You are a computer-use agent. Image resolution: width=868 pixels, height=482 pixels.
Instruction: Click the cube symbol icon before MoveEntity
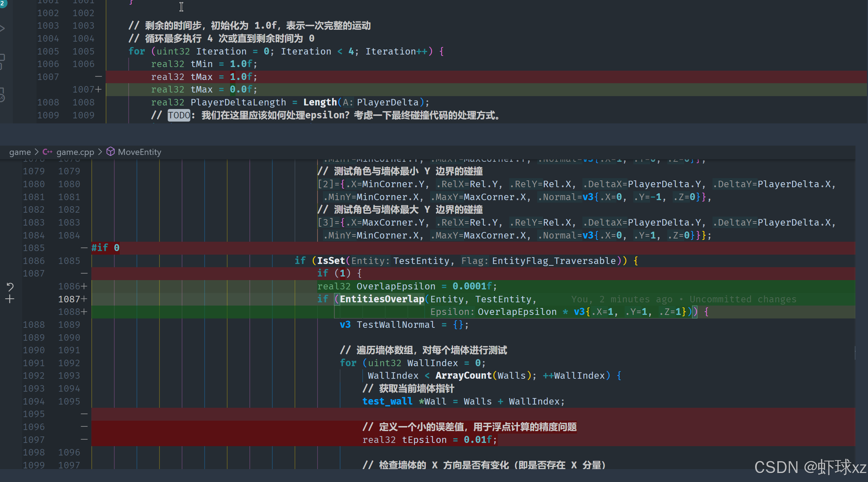coord(111,152)
